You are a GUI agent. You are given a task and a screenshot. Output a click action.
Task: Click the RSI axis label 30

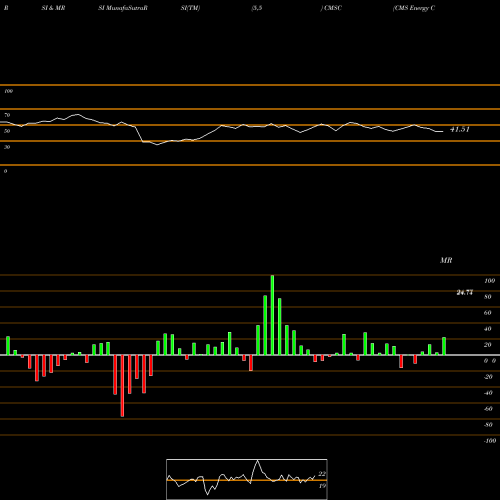7,147
